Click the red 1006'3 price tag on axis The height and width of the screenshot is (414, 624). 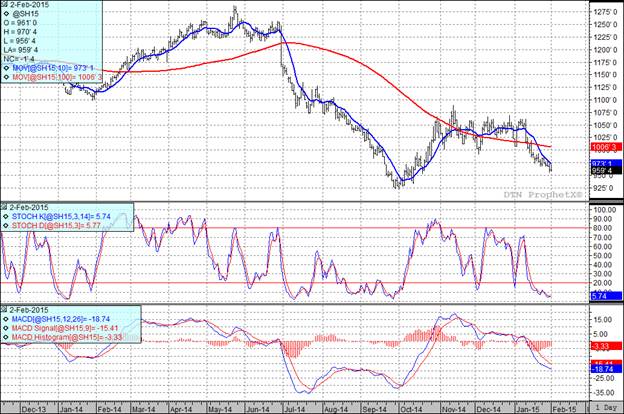pyautogui.click(x=606, y=147)
